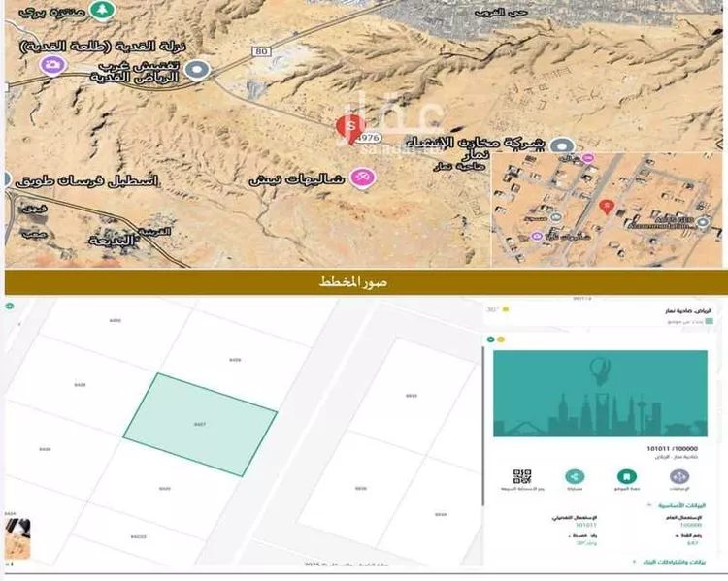Click the purple camera icon near نزلة القدية
Viewport: 728px width, 581px height.
(x=52, y=65)
